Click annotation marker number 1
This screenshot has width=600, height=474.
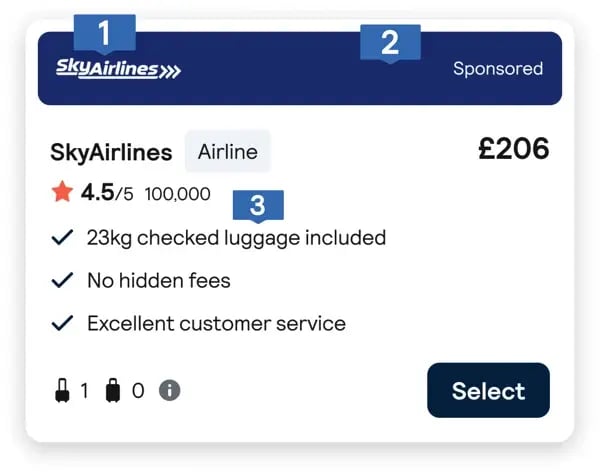point(104,33)
